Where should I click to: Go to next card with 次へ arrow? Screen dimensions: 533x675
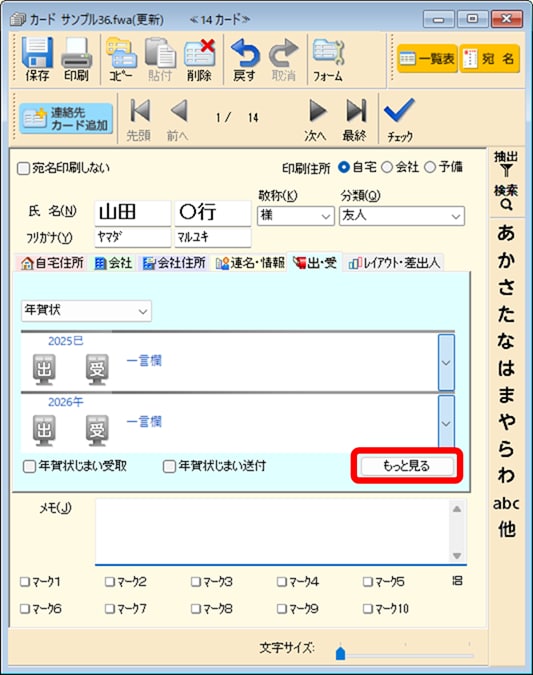(317, 111)
